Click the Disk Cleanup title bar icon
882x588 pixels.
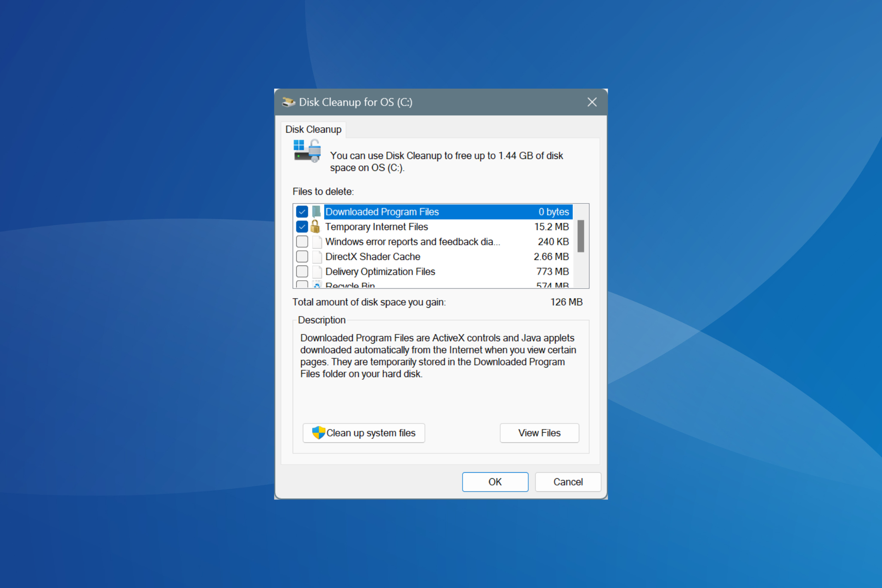tap(288, 102)
